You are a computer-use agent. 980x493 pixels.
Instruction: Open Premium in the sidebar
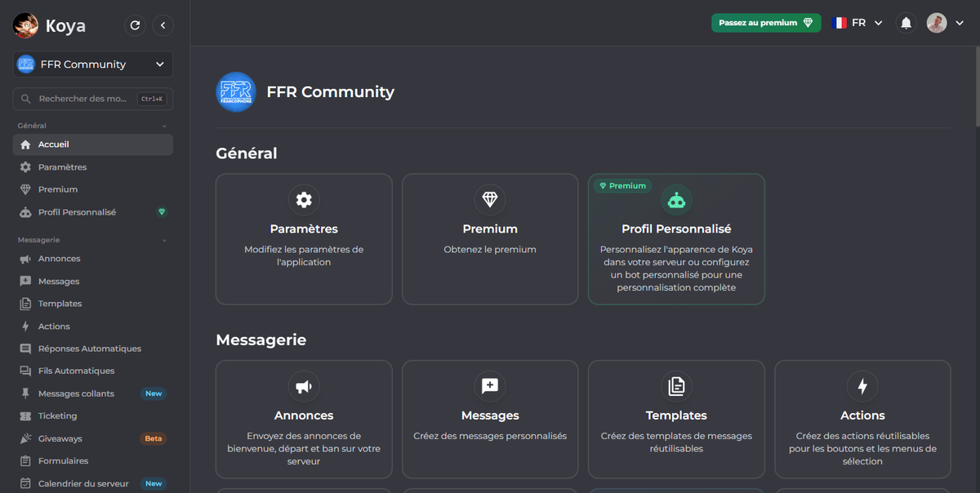coord(93,189)
